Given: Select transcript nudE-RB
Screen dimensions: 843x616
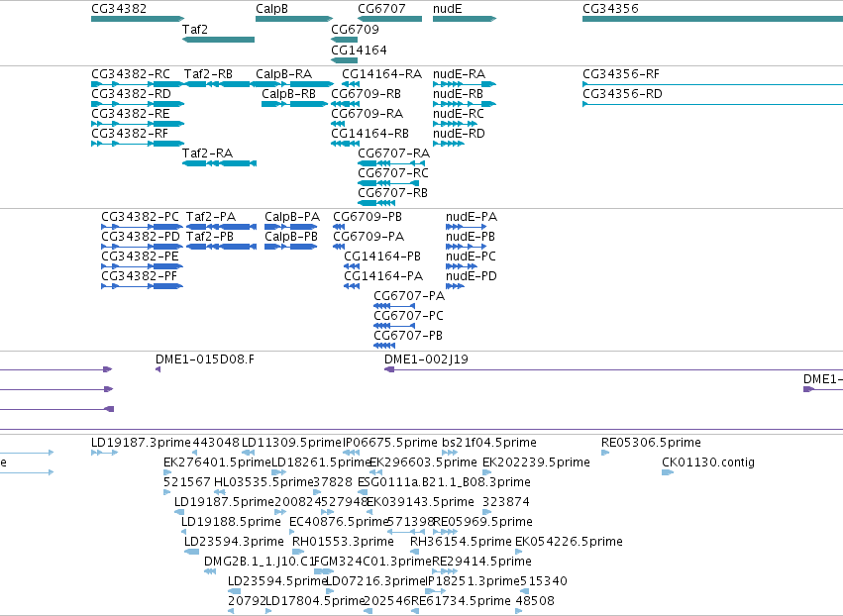Looking at the screenshot, I should point(465,104).
